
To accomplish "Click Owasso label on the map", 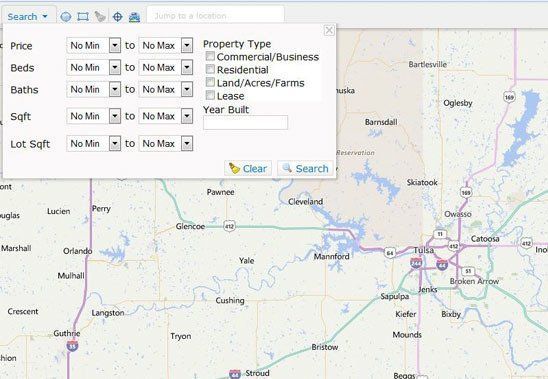I will coord(458,214).
